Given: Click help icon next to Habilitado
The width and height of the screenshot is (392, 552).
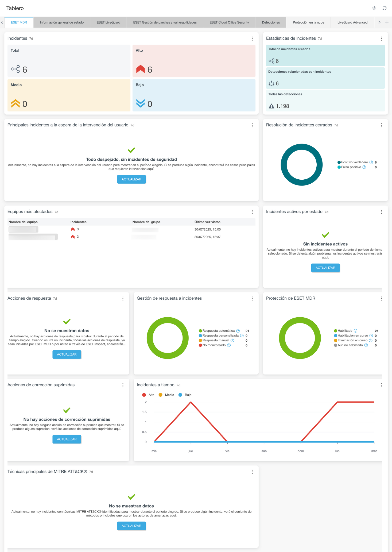Looking at the screenshot, I should pos(355,331).
